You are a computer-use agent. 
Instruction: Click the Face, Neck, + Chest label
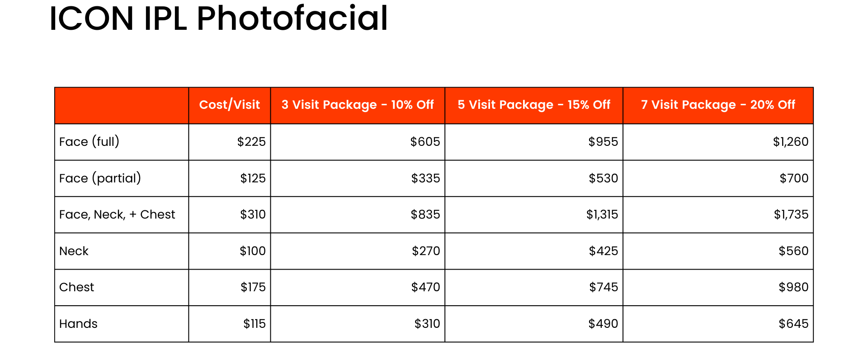pos(117,214)
